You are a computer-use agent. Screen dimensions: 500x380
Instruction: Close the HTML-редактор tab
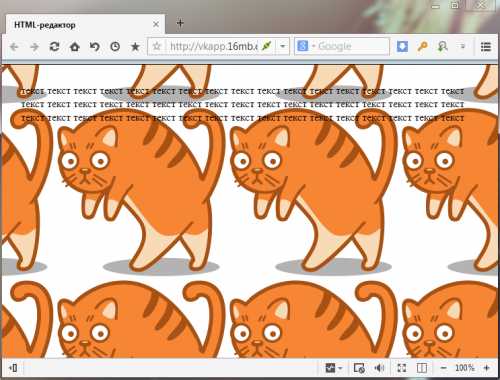click(x=156, y=24)
